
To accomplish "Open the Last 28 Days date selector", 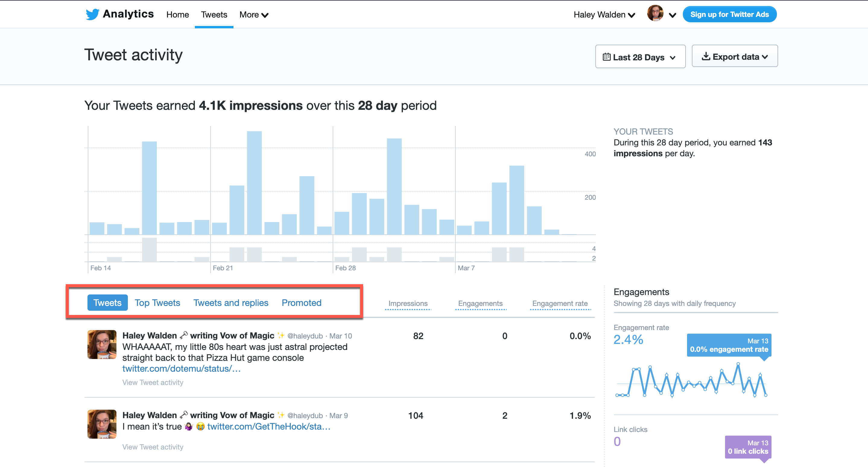I will [x=640, y=57].
